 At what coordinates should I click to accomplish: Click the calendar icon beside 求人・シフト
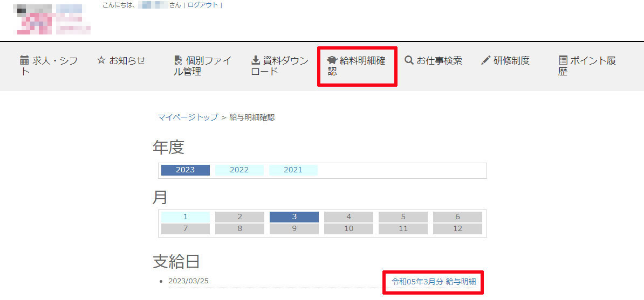pyautogui.click(x=25, y=60)
